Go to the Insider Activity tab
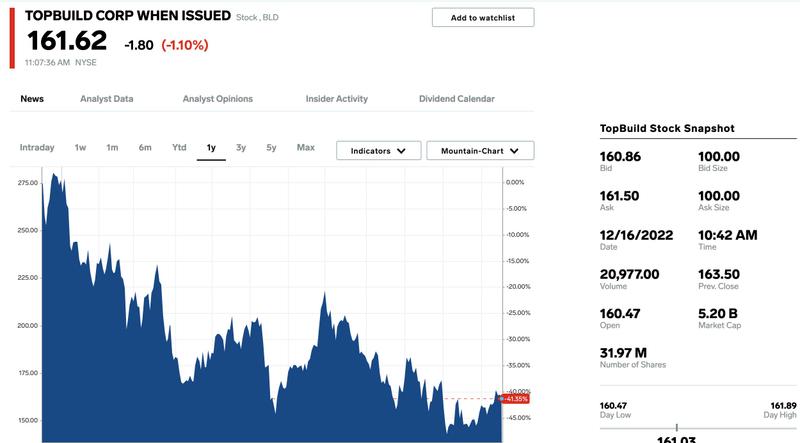Viewport: 800px width, 443px height. pyautogui.click(x=337, y=99)
